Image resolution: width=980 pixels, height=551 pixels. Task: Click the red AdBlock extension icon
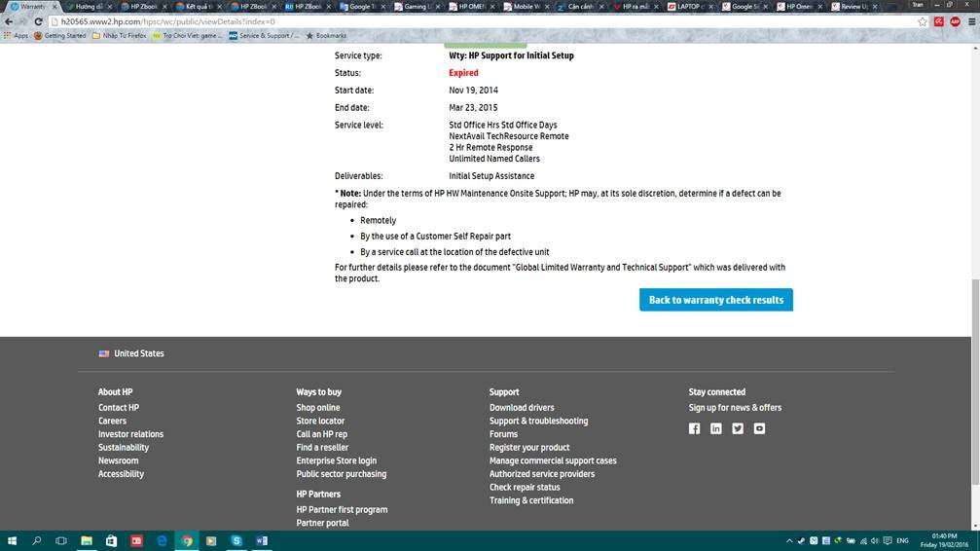coord(955,21)
